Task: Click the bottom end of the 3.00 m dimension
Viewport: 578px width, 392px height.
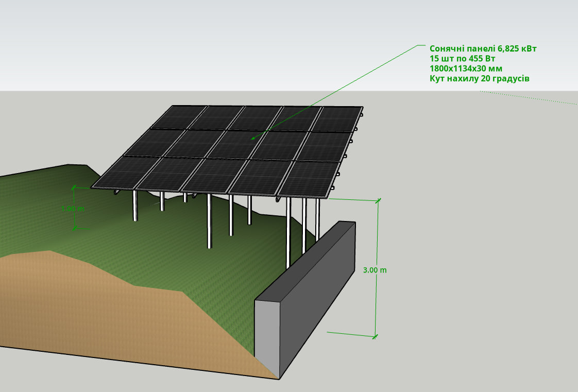Action: click(x=376, y=336)
